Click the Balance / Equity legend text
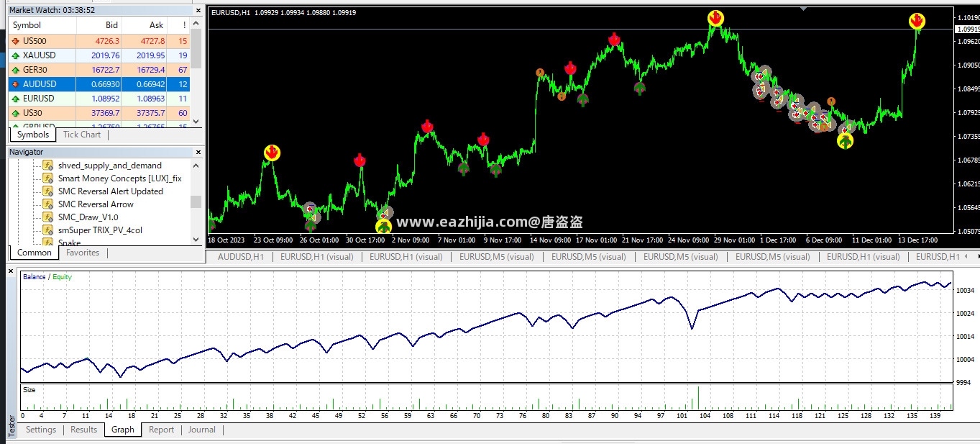Screen dimensions: 980x444 click(47, 277)
